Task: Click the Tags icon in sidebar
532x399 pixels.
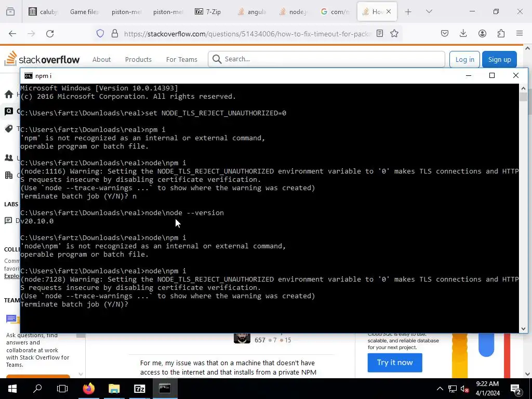Action: pyautogui.click(x=8, y=128)
